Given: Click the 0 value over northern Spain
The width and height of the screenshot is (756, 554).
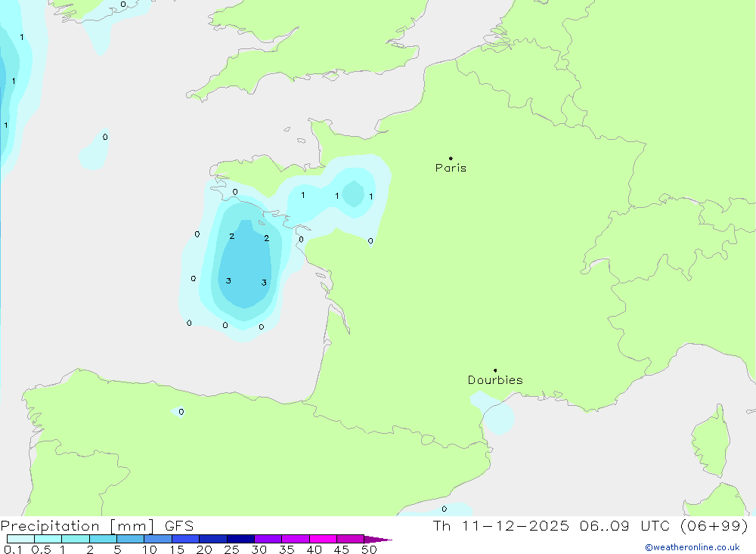Looking at the screenshot, I should [x=181, y=412].
